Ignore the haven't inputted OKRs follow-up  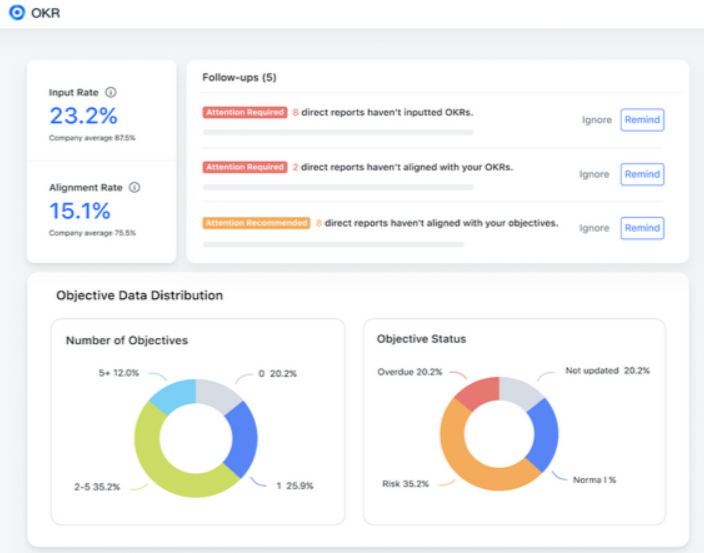pyautogui.click(x=597, y=120)
